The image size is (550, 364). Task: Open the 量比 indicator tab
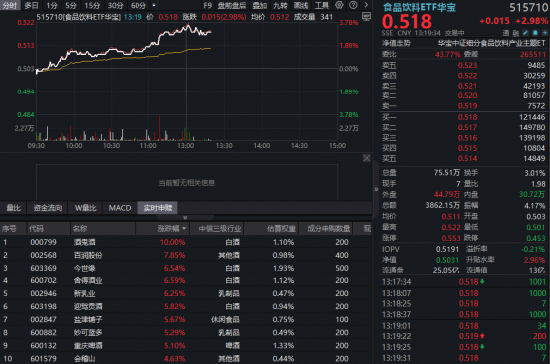click(14, 208)
